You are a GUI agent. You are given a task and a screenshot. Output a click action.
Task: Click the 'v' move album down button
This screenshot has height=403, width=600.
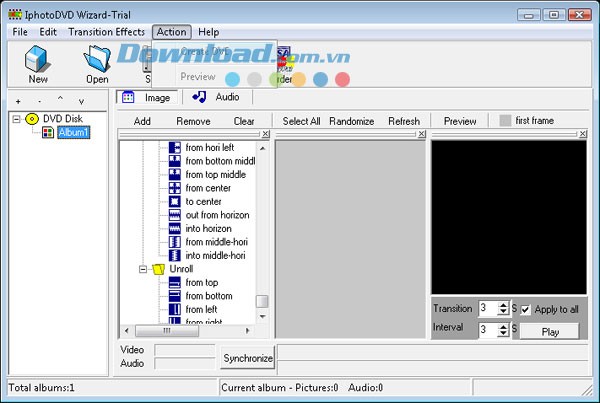[82, 102]
